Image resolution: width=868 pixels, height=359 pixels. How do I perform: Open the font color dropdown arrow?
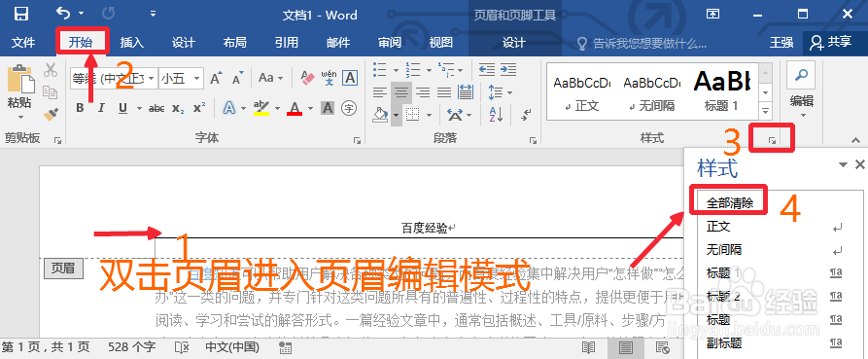coord(310,108)
